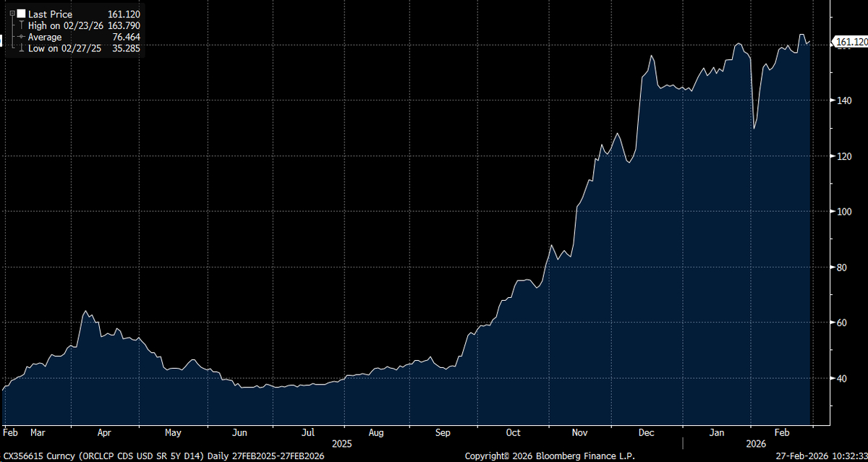Select the High on 02/23/26 marker icon
The width and height of the screenshot is (868, 462).
coord(21,25)
